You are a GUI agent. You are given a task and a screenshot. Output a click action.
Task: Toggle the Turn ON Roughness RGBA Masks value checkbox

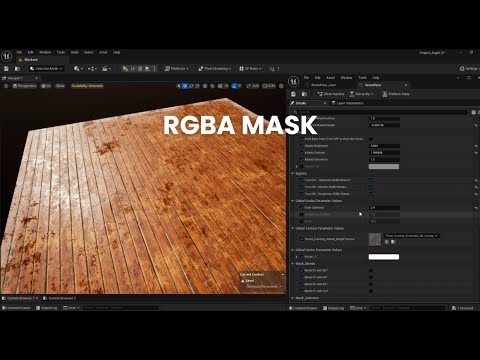point(371,194)
